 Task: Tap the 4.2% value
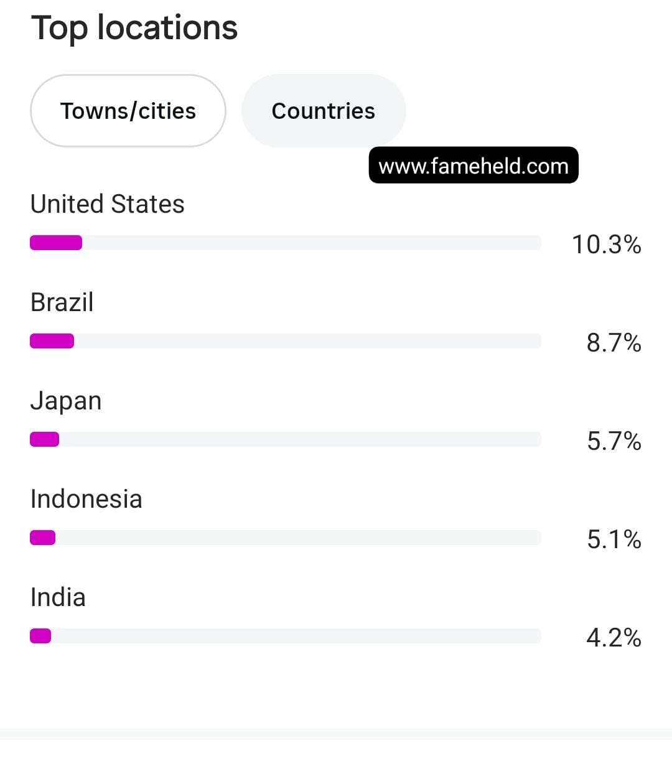click(x=614, y=637)
